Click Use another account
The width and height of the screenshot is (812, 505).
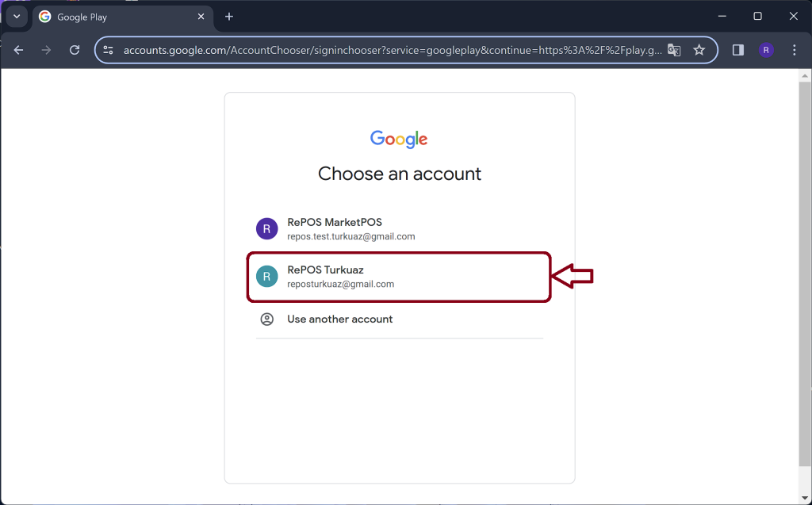[400, 319]
